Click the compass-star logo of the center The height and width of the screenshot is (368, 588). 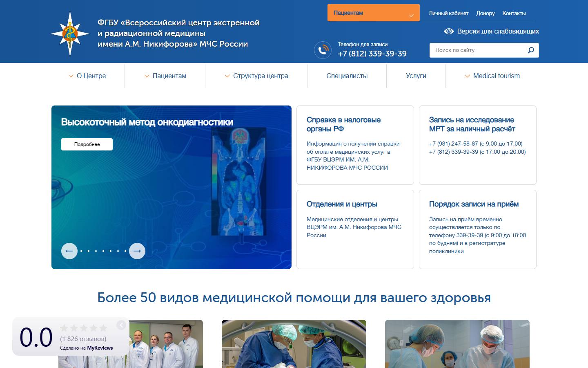click(x=70, y=34)
